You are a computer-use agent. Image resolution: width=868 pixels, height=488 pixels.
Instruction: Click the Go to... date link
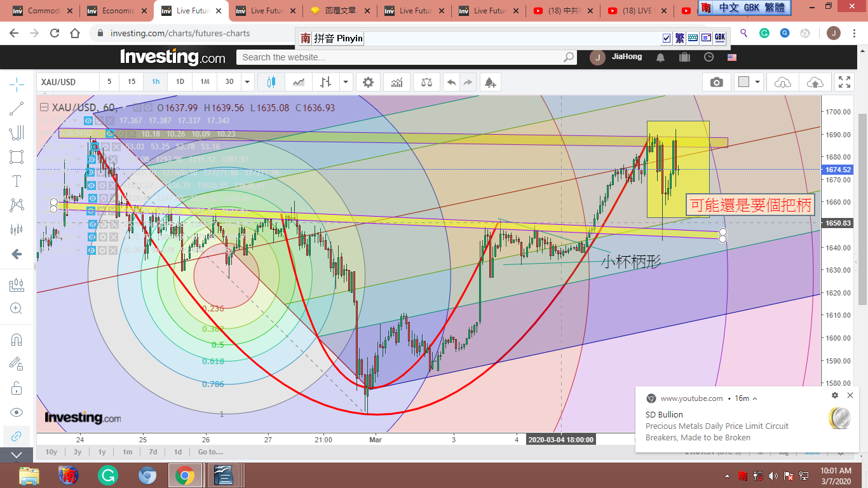click(210, 452)
